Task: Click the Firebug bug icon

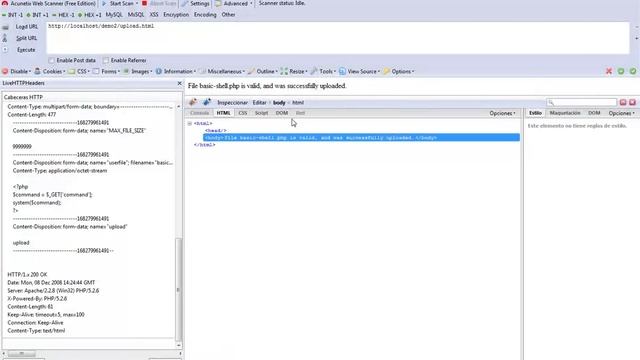Action: pos(193,102)
